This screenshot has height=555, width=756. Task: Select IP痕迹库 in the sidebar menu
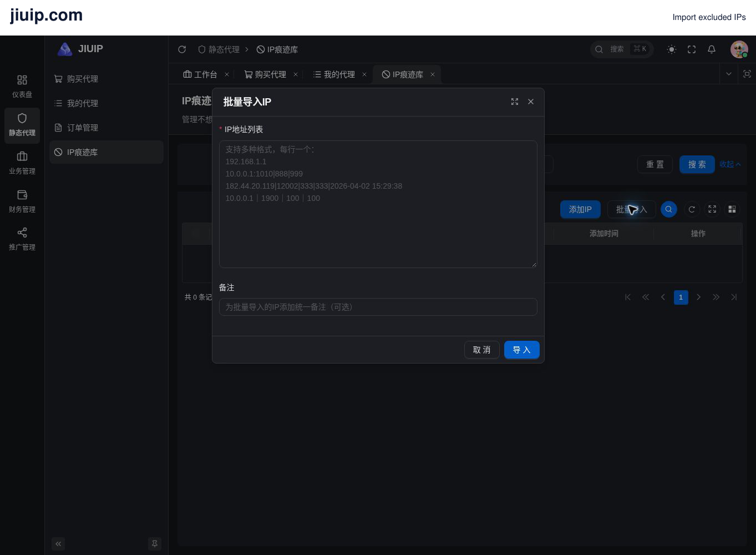[106, 152]
